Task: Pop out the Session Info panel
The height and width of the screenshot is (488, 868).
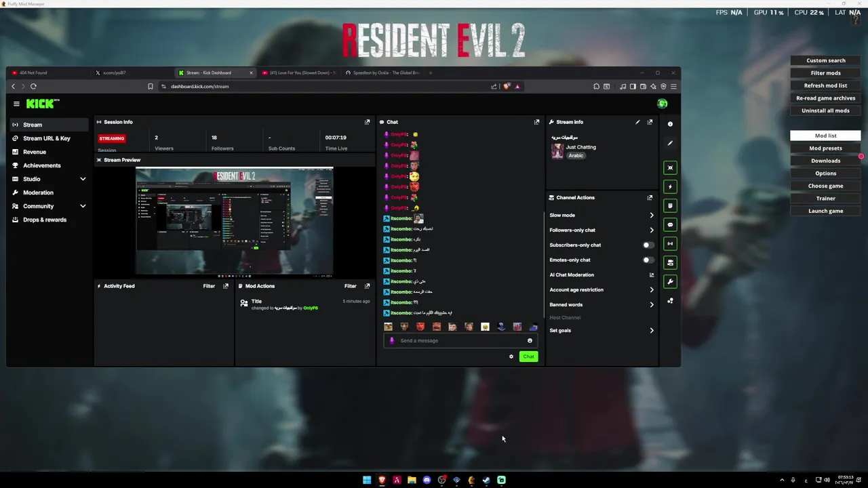Action: pyautogui.click(x=368, y=122)
